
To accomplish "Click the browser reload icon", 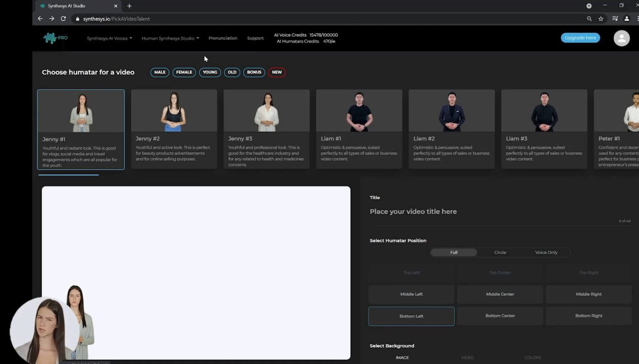I will (63, 19).
